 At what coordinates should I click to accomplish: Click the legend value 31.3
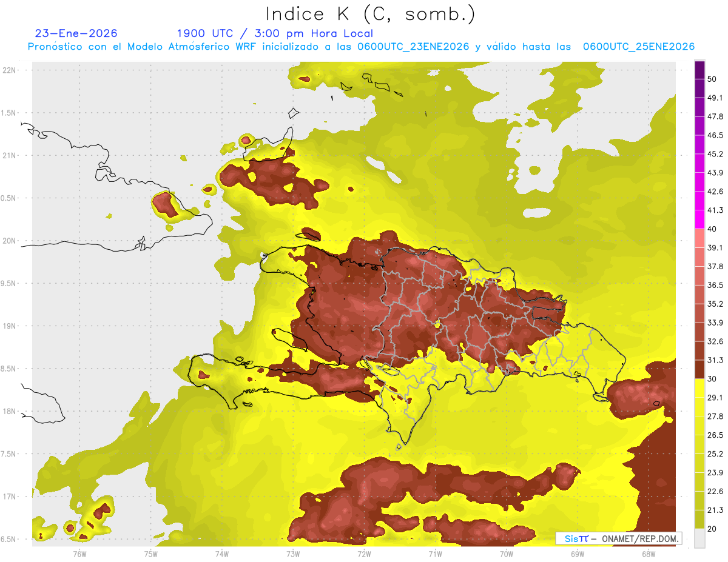tap(715, 360)
